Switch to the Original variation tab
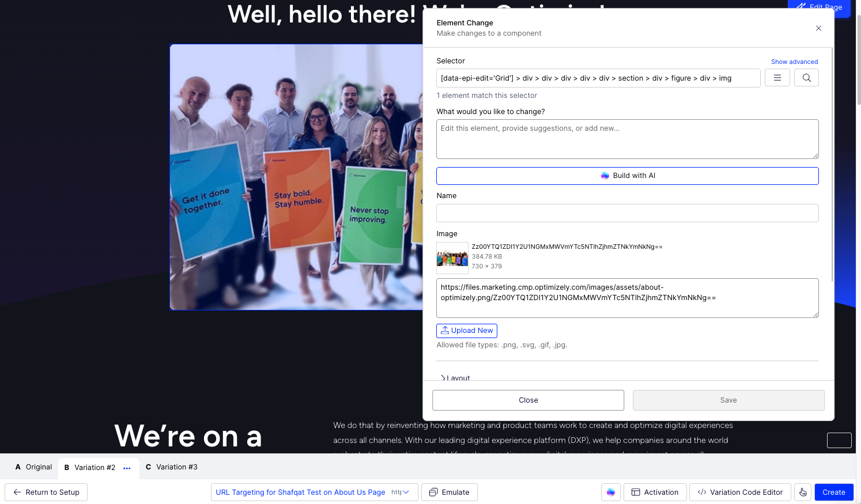Viewport: 861px width, 504px height. click(x=34, y=467)
